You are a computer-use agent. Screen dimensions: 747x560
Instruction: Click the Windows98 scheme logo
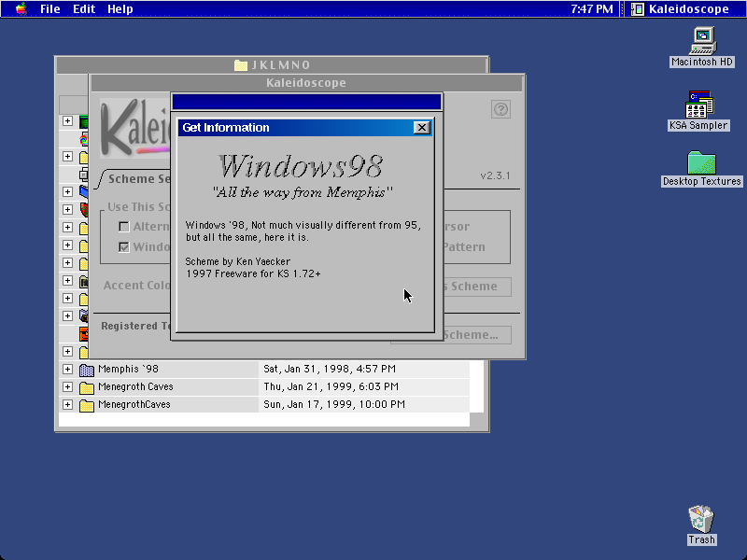coord(301,166)
